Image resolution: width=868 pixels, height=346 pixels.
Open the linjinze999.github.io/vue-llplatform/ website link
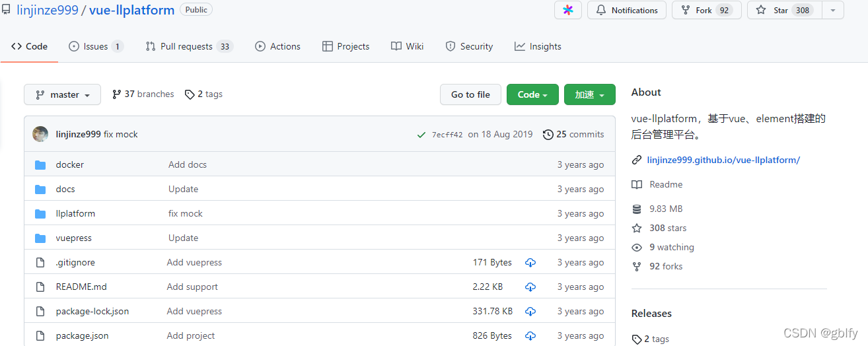(x=723, y=160)
